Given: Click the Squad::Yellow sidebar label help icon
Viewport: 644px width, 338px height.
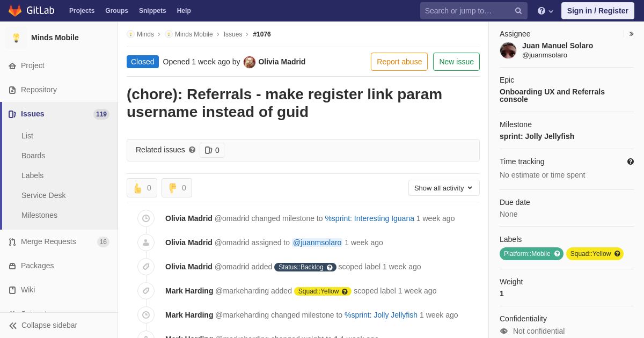Looking at the screenshot, I should 617,254.
